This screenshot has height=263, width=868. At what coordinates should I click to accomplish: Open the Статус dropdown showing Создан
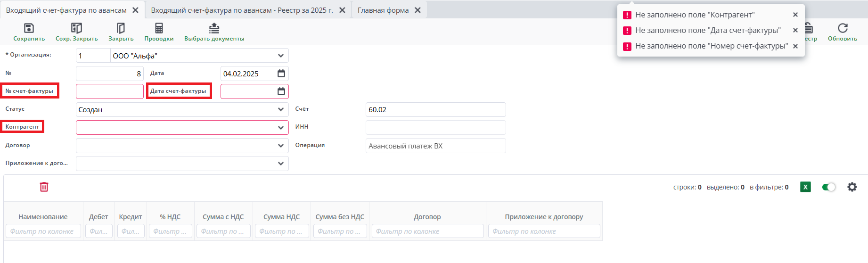point(281,110)
